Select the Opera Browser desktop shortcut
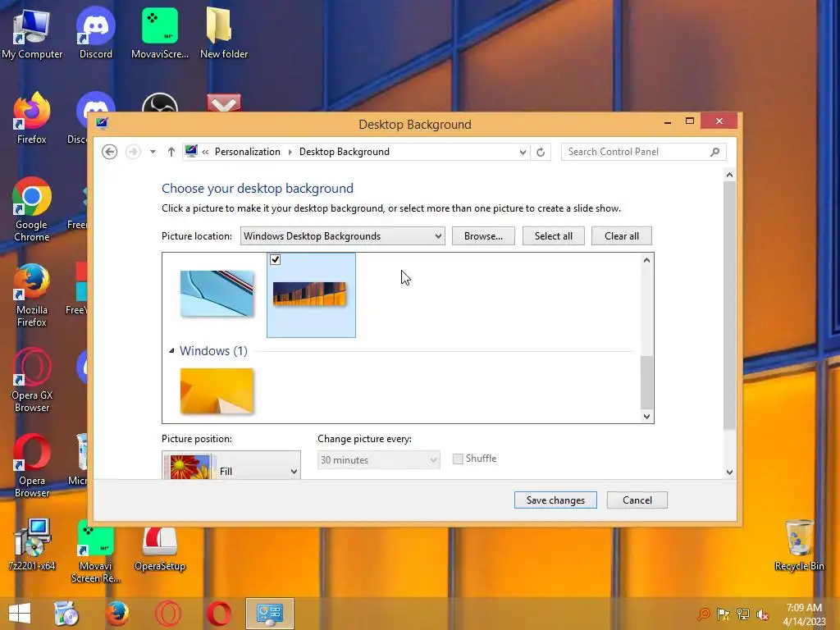Screen dimensions: 840x630 pyautogui.click(x=32, y=466)
